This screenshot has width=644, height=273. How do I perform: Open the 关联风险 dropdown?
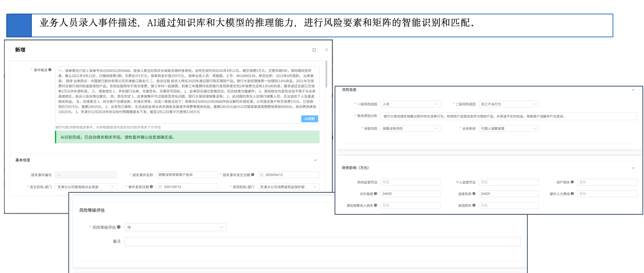(410, 129)
